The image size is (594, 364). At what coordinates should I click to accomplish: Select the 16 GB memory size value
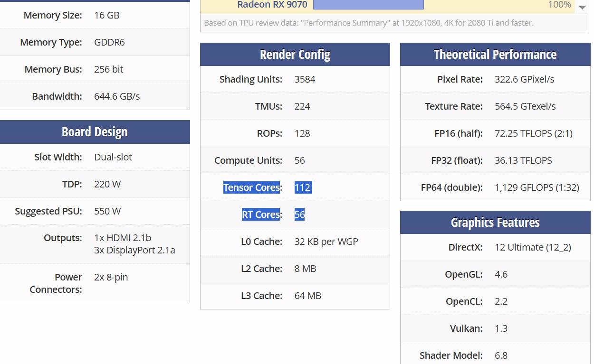click(x=107, y=15)
